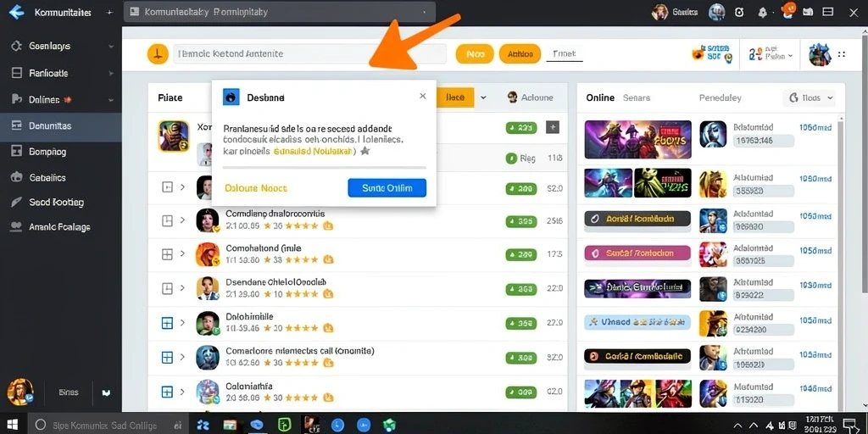Click the orange Nos button
868x434 pixels.
pyautogui.click(x=475, y=53)
